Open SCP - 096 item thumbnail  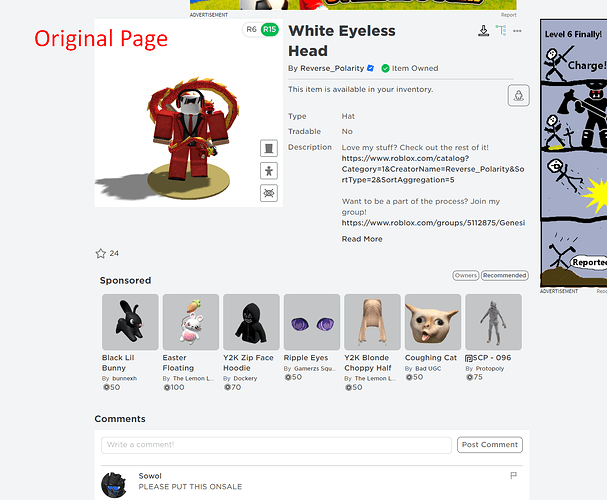[x=494, y=322]
